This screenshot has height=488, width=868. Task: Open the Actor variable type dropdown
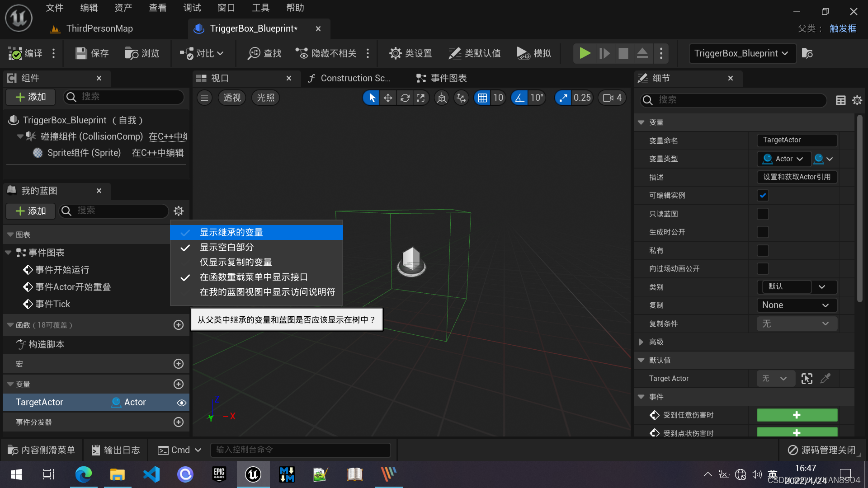(783, 159)
